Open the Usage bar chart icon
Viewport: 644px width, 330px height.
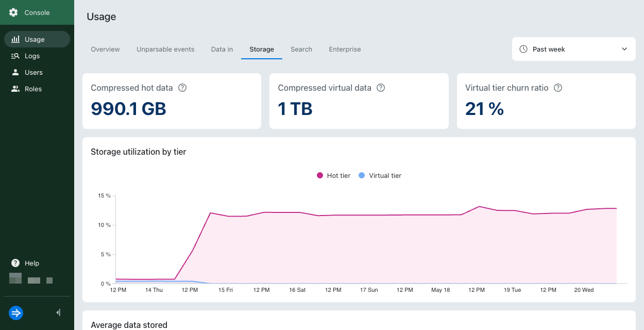click(x=15, y=39)
